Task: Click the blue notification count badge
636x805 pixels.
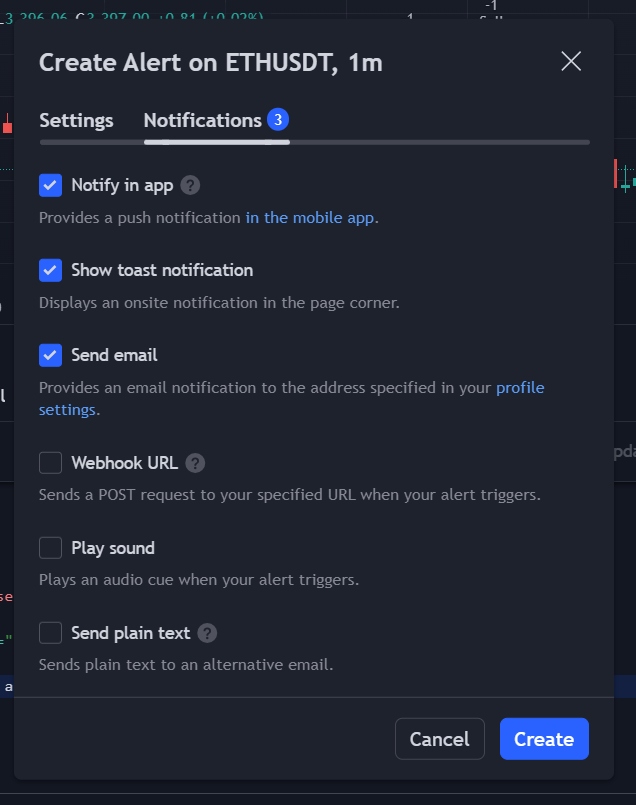Action: click(280, 119)
